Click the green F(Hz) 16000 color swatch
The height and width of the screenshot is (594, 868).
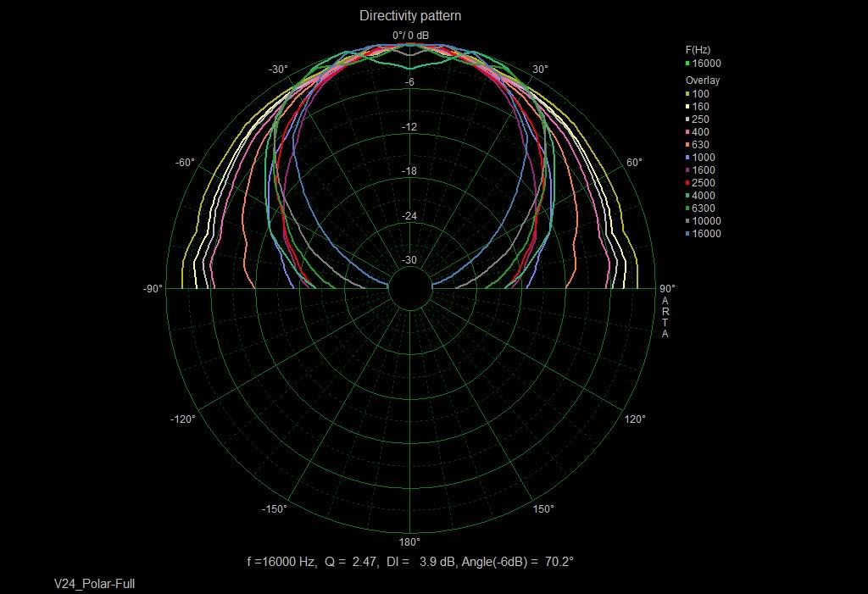click(x=687, y=64)
